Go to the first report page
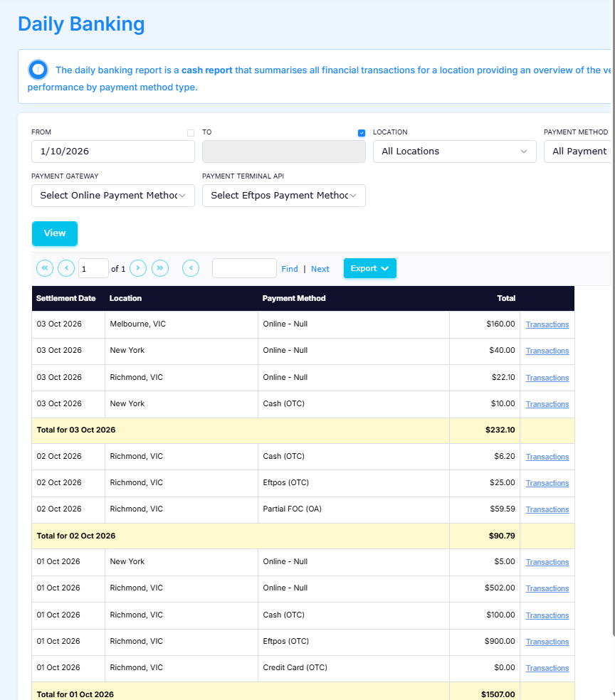615x700 pixels. (x=45, y=268)
